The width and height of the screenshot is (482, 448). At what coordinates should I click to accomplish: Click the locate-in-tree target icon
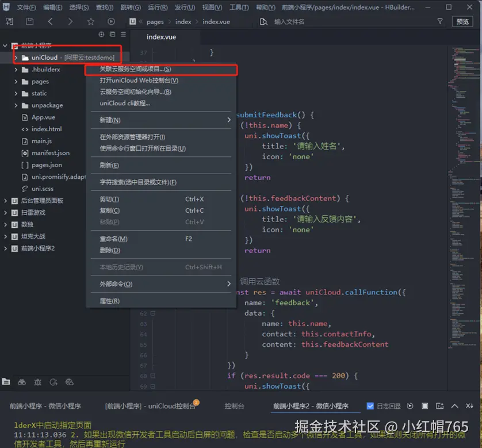pyautogui.click(x=101, y=35)
